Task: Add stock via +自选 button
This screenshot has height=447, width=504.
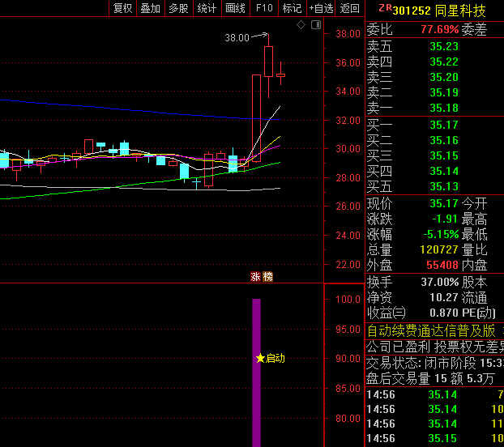Action: (321, 8)
